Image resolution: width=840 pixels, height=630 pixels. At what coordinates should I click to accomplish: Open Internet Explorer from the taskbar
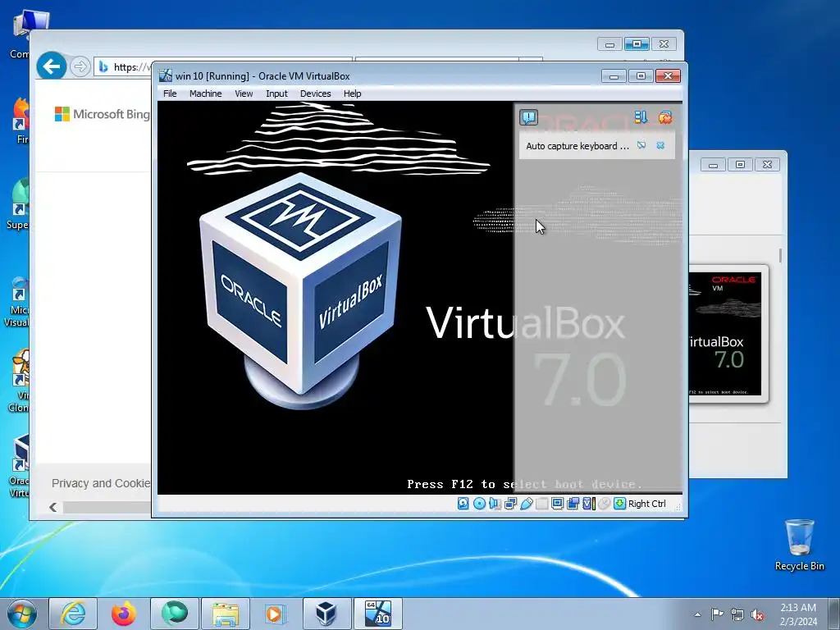pyautogui.click(x=73, y=614)
